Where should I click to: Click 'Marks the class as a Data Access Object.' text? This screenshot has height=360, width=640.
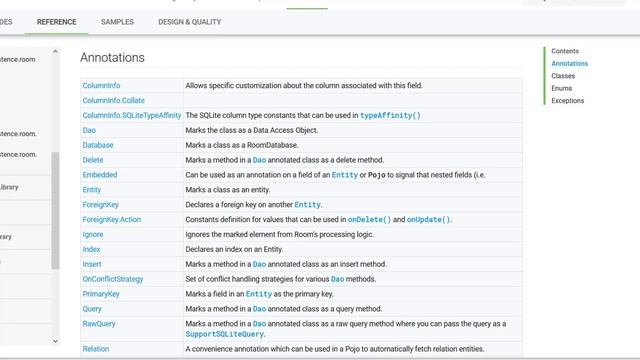(251, 130)
